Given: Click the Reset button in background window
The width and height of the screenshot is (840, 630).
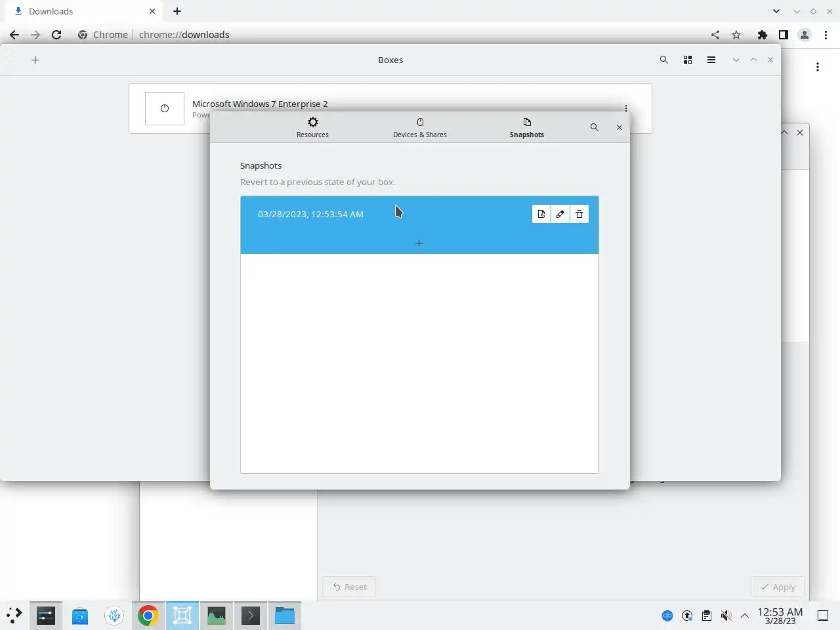Looking at the screenshot, I should click(349, 587).
